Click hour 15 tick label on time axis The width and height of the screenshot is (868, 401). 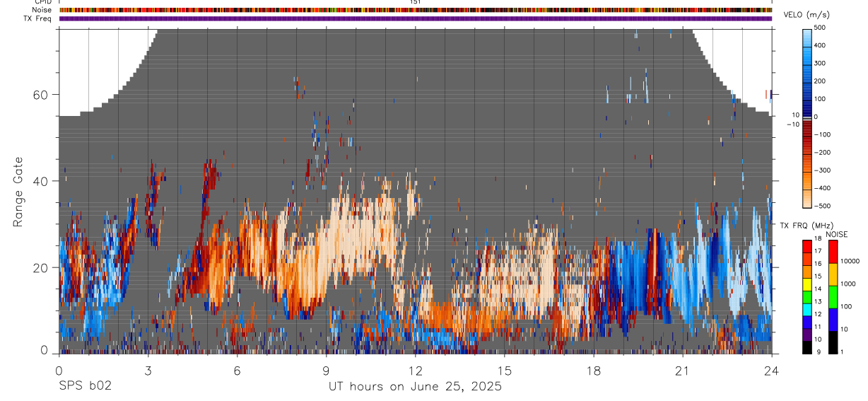click(505, 371)
